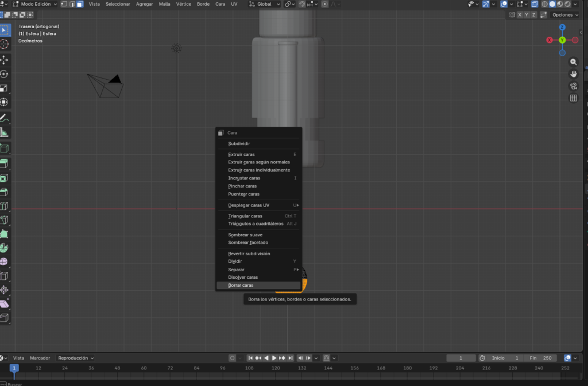The width and height of the screenshot is (588, 386).
Task: Click the timeline play button
Action: tap(274, 358)
